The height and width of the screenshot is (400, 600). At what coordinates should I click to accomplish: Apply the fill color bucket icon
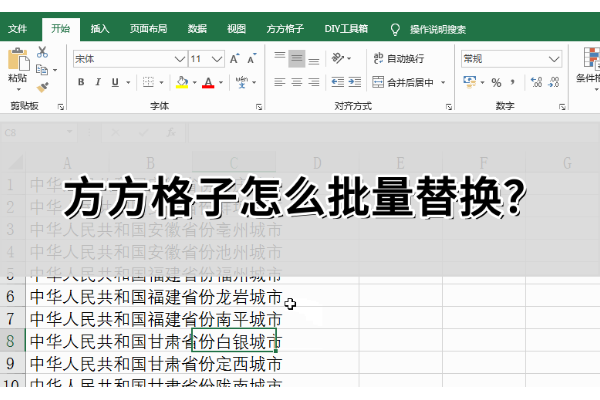pyautogui.click(x=182, y=82)
